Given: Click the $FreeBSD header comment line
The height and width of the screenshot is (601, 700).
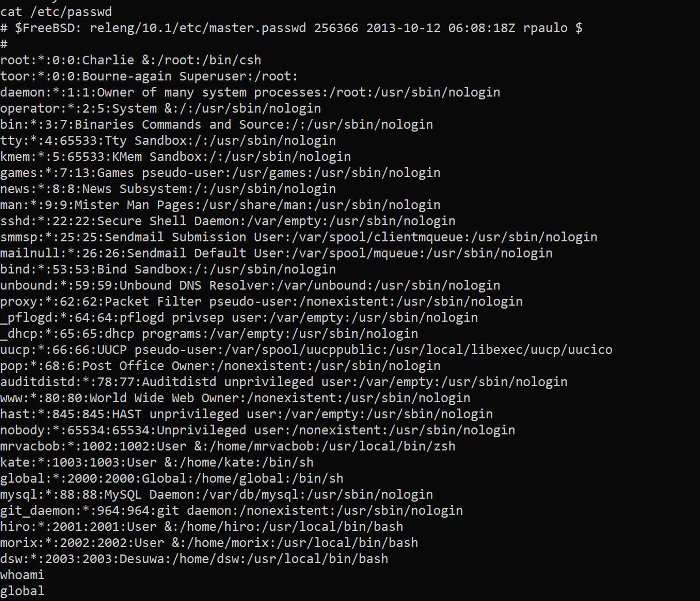Looking at the screenshot, I should (291, 28).
